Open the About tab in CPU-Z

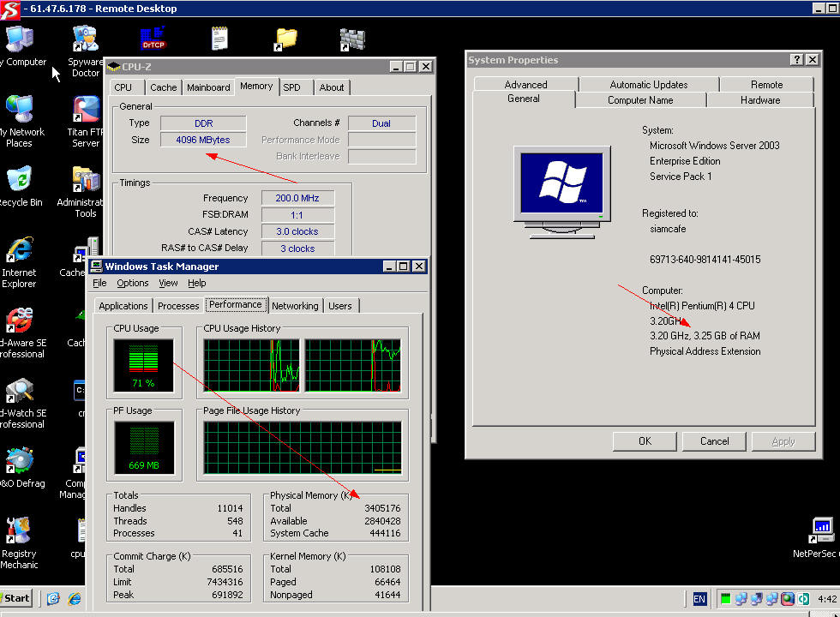point(332,87)
